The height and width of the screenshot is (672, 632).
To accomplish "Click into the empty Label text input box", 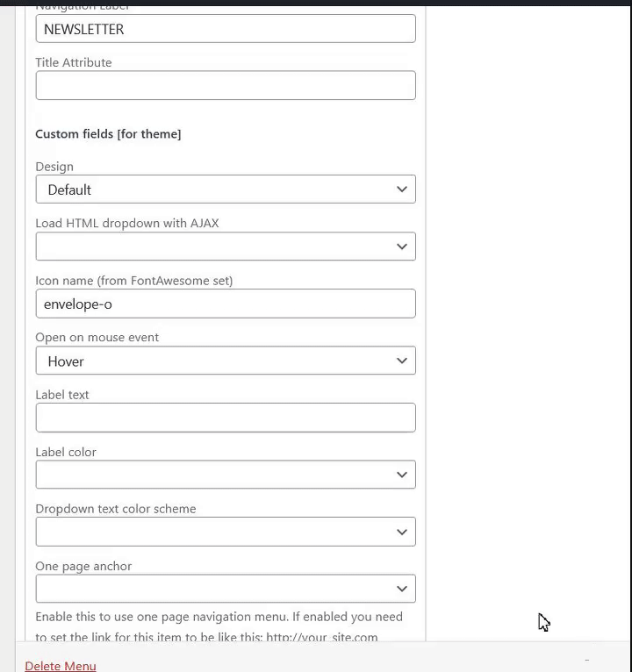I will [225, 418].
